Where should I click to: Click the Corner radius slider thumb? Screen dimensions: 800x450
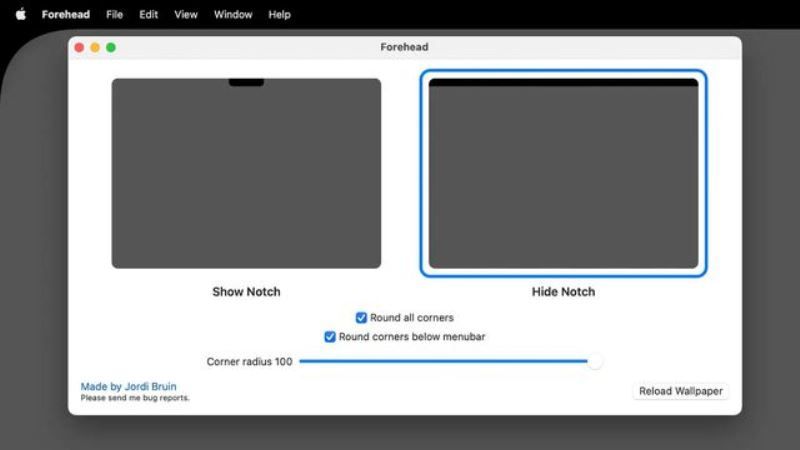[595, 361]
